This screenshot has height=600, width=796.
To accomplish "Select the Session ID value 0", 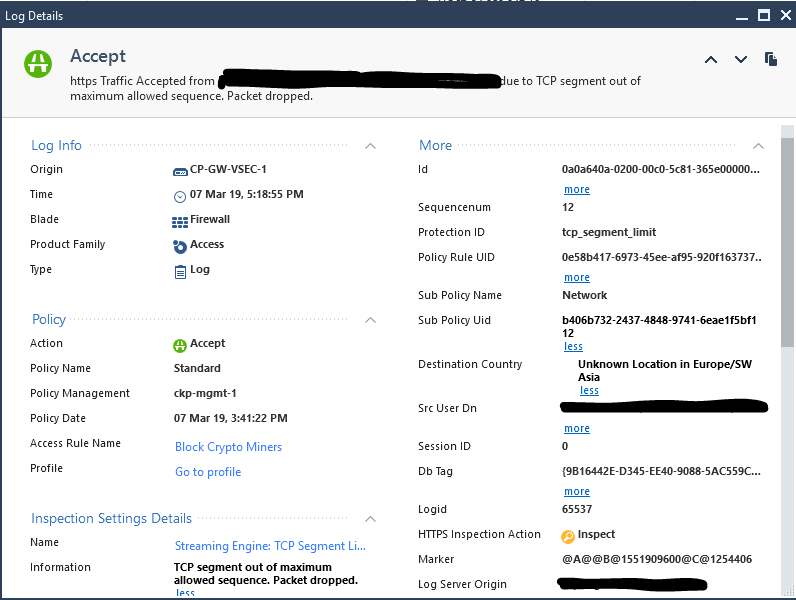I will point(565,446).
